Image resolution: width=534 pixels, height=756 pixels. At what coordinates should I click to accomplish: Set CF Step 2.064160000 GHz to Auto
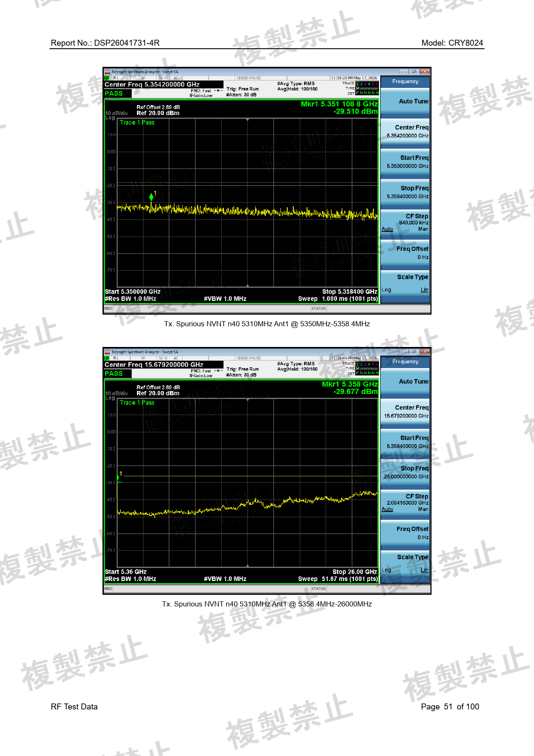click(x=387, y=509)
